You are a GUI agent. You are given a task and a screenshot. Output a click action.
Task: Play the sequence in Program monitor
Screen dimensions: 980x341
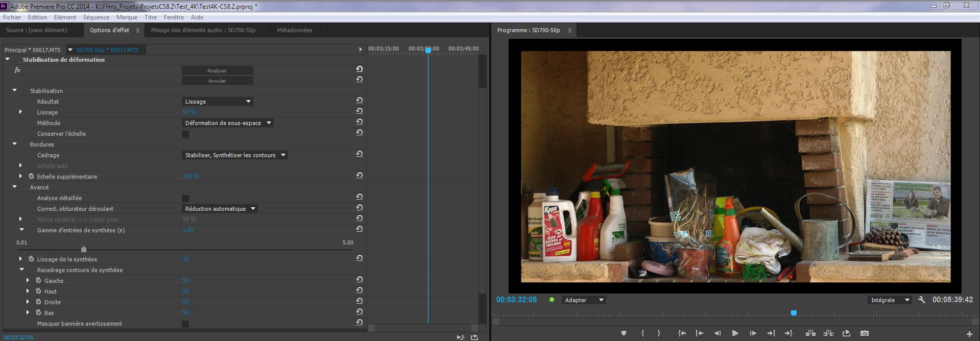(735, 333)
